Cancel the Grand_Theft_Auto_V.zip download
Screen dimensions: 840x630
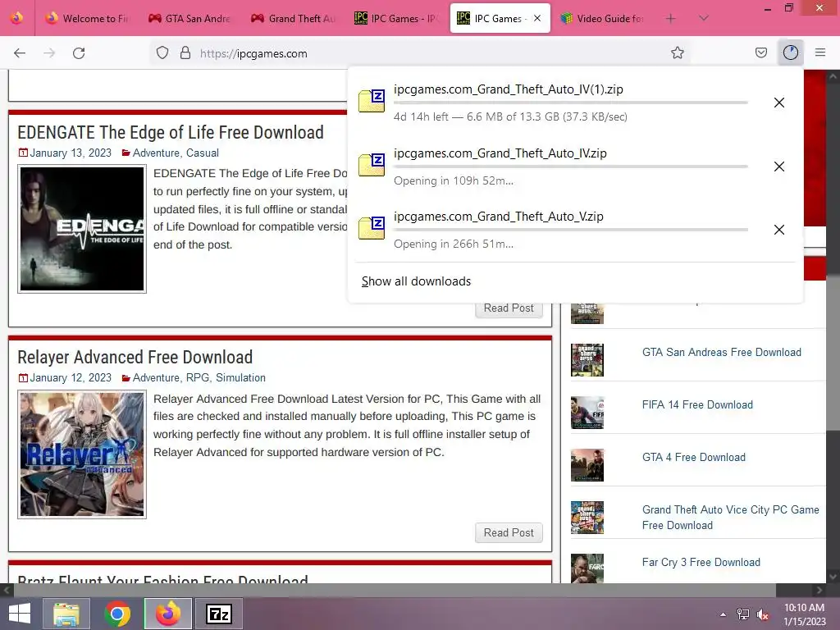pyautogui.click(x=779, y=230)
